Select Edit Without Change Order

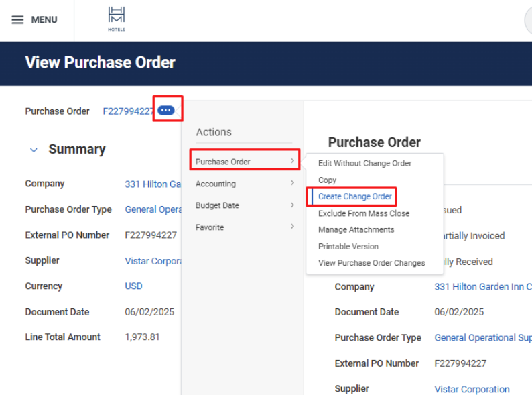(364, 163)
